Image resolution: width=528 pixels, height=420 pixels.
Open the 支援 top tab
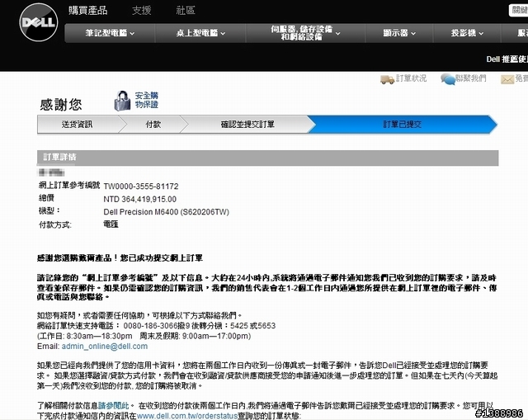pos(141,11)
